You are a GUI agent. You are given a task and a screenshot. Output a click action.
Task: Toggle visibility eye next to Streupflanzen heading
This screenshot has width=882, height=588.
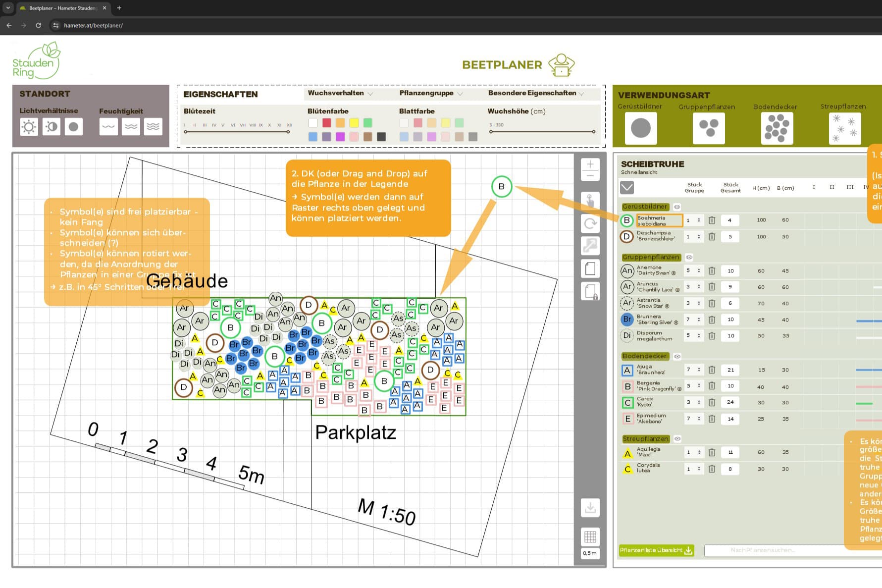(x=677, y=439)
